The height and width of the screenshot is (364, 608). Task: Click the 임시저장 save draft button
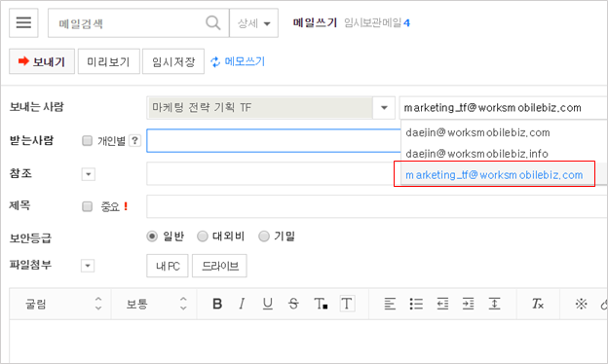(x=173, y=61)
